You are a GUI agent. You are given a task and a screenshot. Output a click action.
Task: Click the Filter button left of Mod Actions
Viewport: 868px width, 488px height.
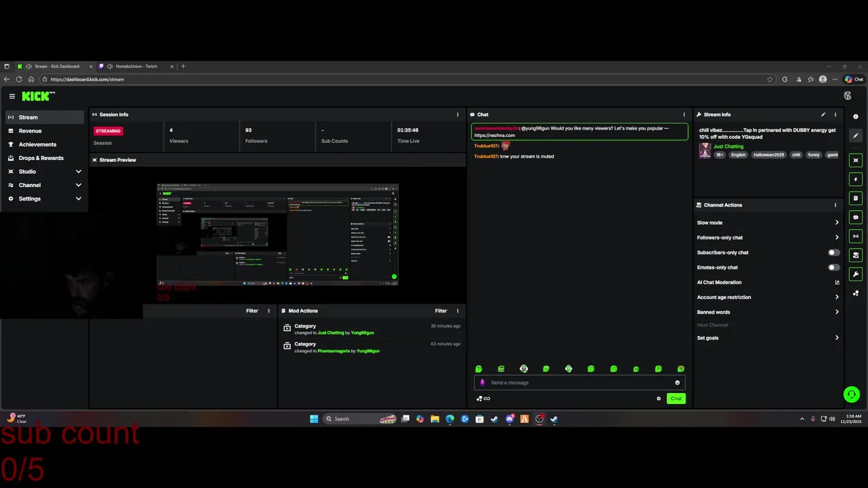click(252, 310)
